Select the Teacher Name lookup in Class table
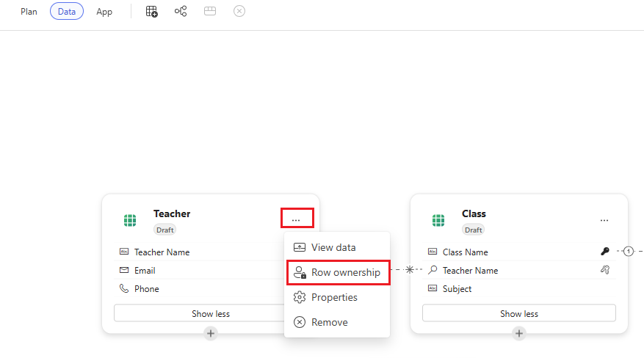Screen dimensions: 644x358 coord(518,270)
